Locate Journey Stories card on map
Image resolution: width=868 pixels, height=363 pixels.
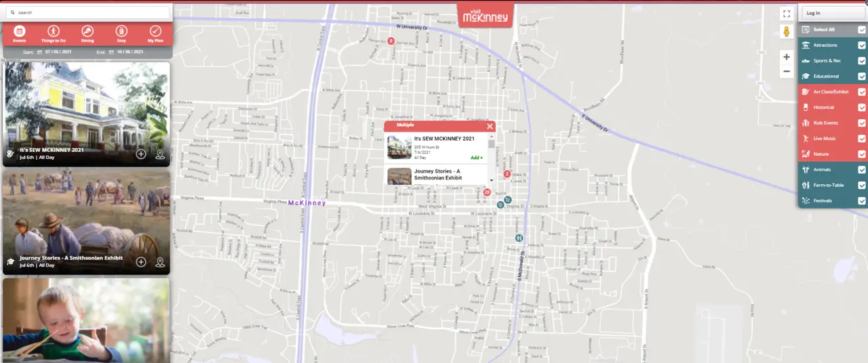[x=160, y=261]
